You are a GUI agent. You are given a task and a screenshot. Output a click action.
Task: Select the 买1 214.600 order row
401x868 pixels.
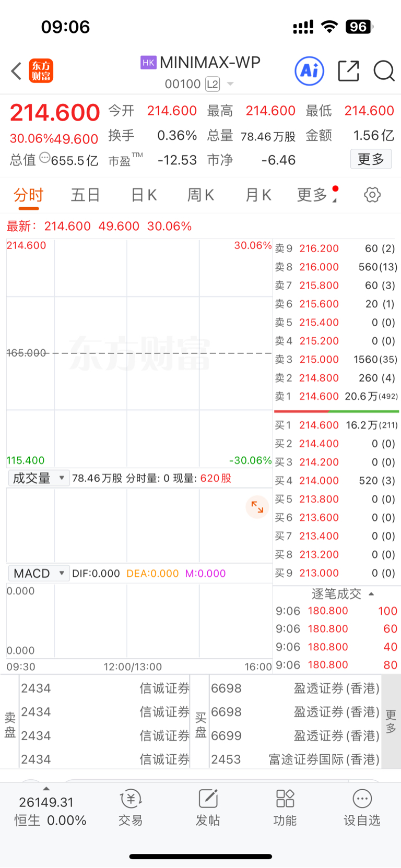336,425
